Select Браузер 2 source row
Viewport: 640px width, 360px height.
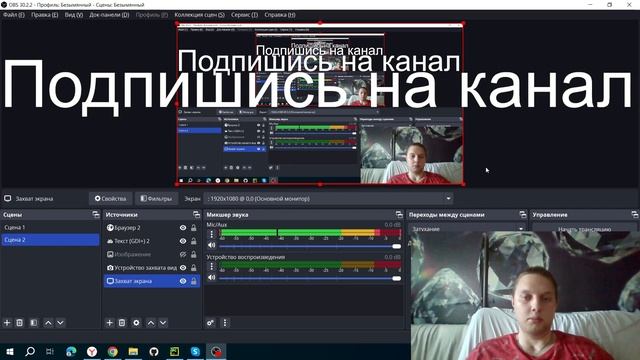(152, 228)
